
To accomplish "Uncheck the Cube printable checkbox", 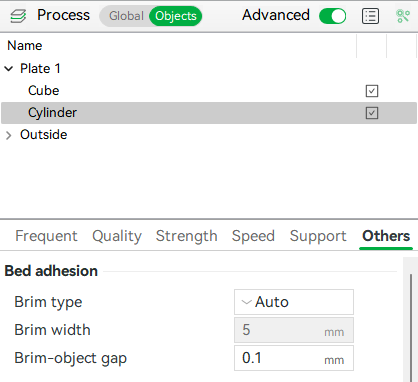I will click(372, 91).
